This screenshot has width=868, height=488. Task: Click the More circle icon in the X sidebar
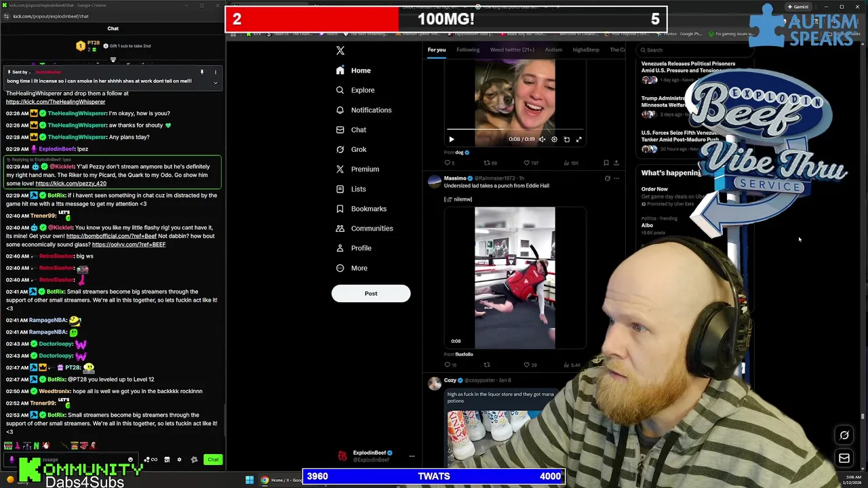point(340,268)
